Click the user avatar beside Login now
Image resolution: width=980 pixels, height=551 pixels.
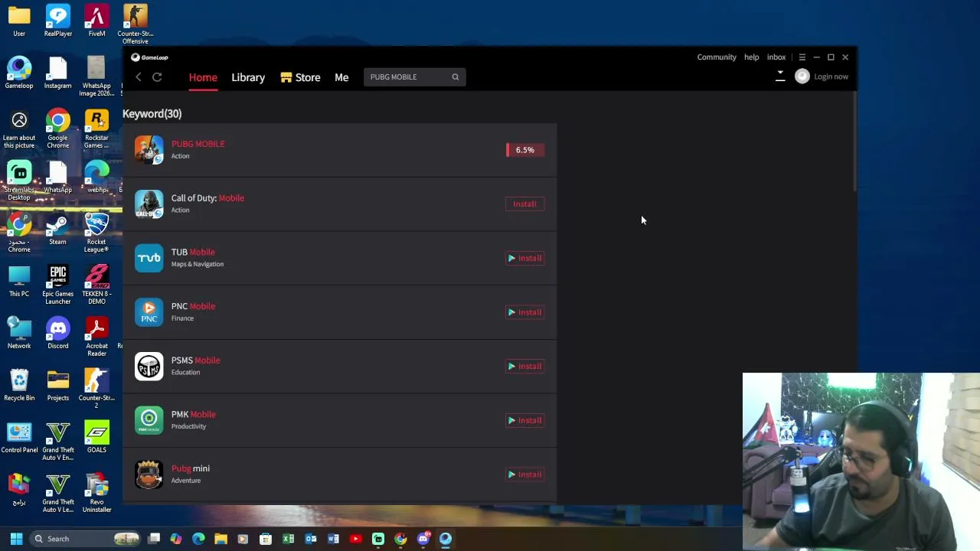pos(802,77)
